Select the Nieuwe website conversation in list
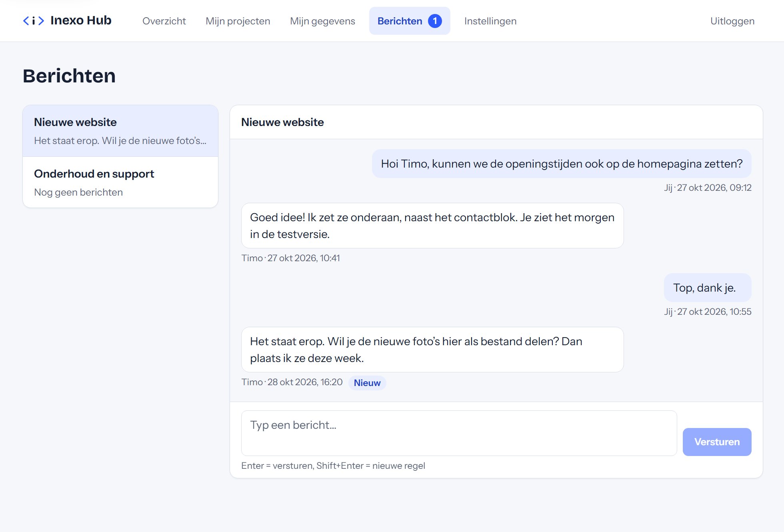Viewport: 784px width, 532px height. (x=120, y=131)
